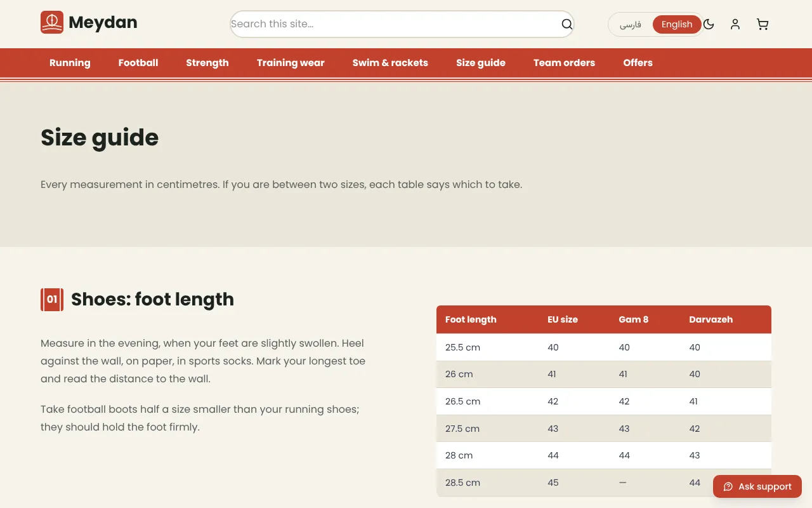Open the Football menu
The image size is (812, 508).
pyautogui.click(x=138, y=63)
